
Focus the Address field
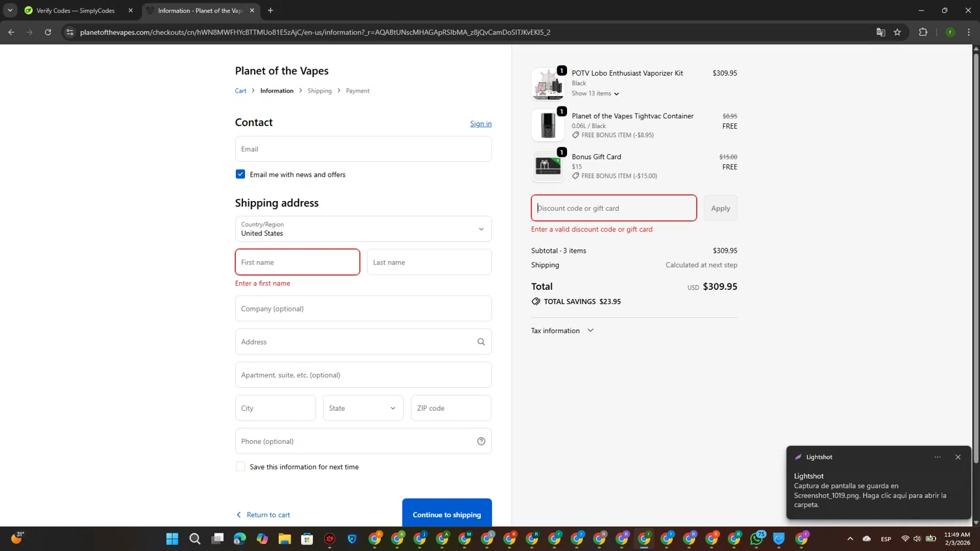pyautogui.click(x=363, y=341)
